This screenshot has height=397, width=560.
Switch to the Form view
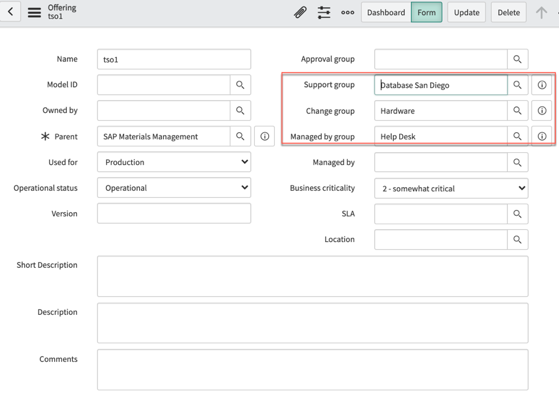426,12
